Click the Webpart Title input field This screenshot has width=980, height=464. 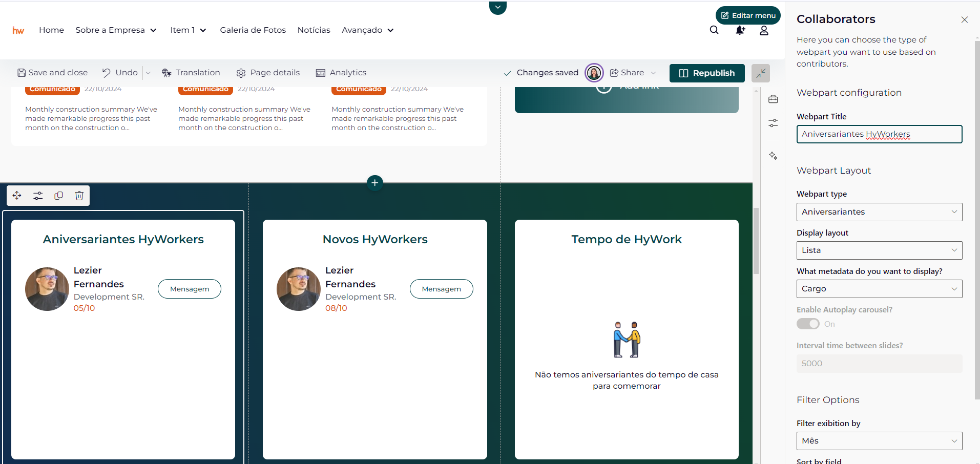pos(879,134)
